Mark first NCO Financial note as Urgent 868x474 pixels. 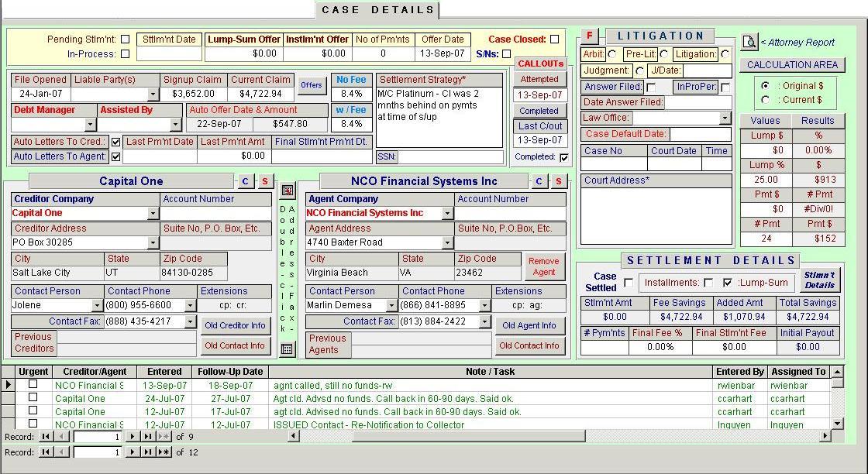click(33, 384)
